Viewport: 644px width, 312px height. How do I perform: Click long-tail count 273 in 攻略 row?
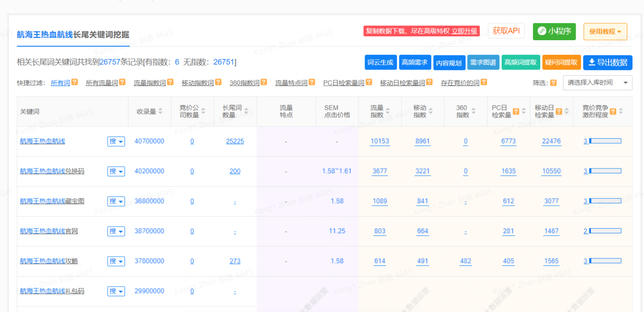coord(235,261)
